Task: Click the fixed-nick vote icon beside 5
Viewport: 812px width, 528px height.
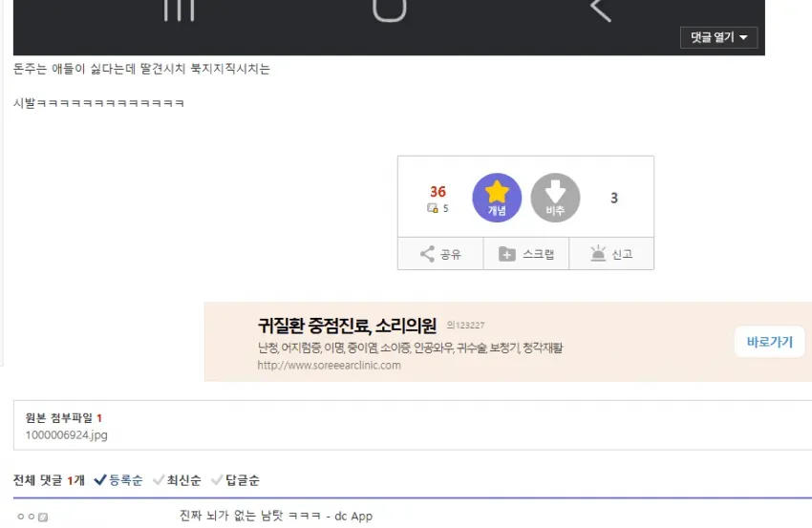Action: tap(433, 208)
